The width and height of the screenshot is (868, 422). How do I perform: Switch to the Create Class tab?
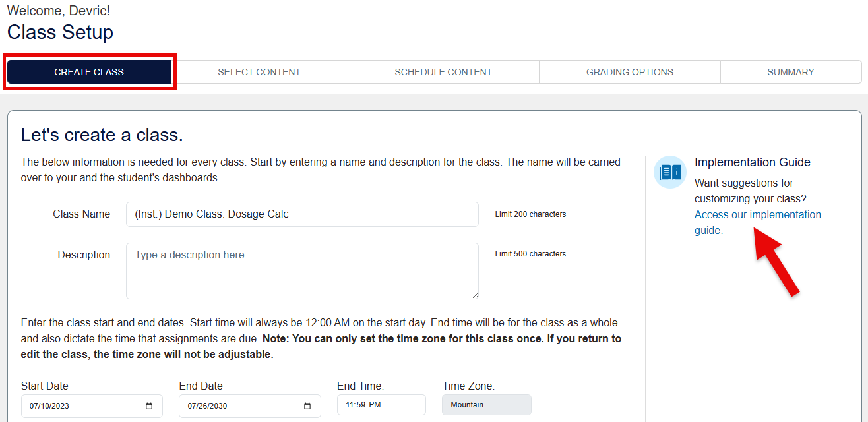pyautogui.click(x=89, y=72)
